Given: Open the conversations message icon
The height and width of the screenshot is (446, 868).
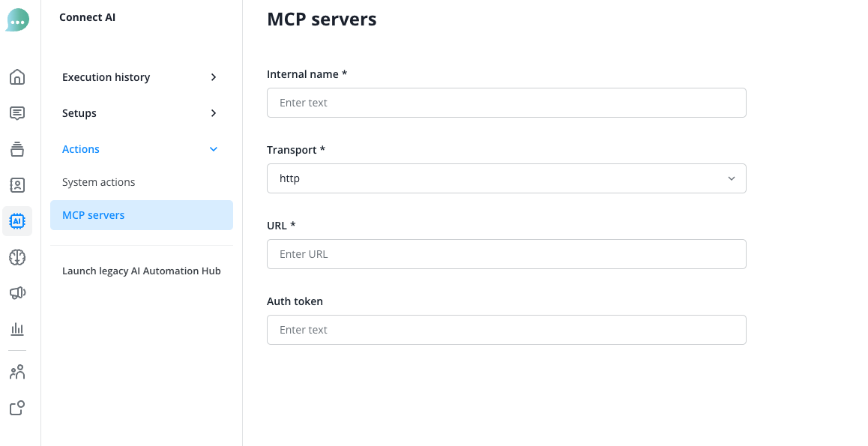Looking at the screenshot, I should (x=17, y=113).
